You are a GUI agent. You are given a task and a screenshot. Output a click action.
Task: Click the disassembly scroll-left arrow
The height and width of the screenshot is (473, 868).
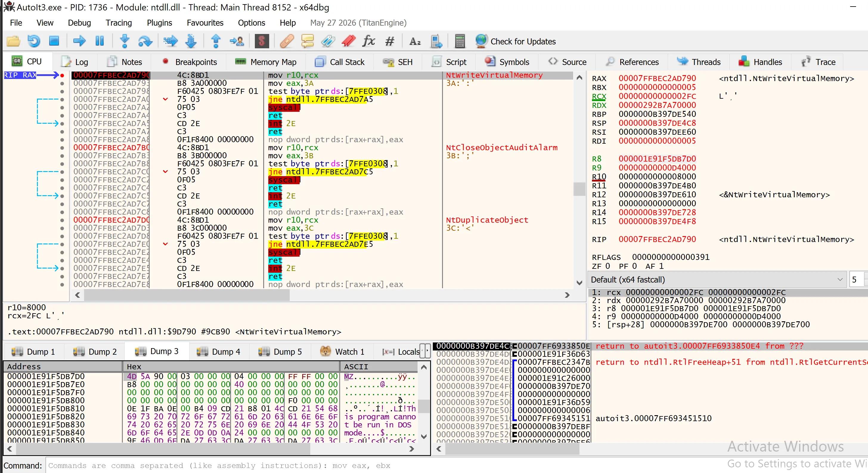pyautogui.click(x=78, y=295)
